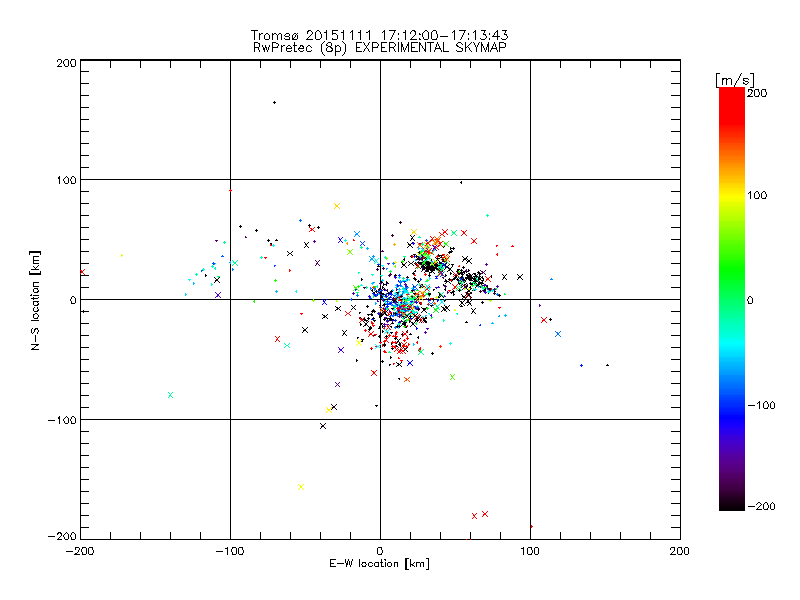This screenshot has height=600, width=800.
Task: Click the y-axis tick label '100'
Action: 66,180
